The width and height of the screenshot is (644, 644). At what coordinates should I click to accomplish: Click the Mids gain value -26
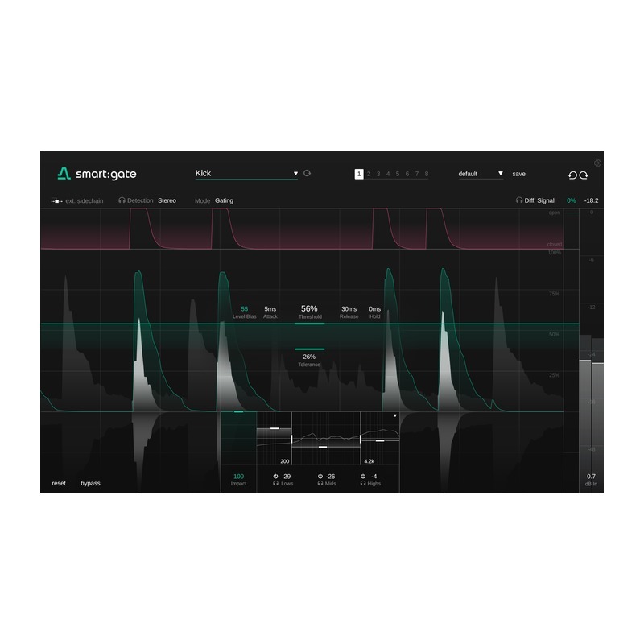point(330,477)
